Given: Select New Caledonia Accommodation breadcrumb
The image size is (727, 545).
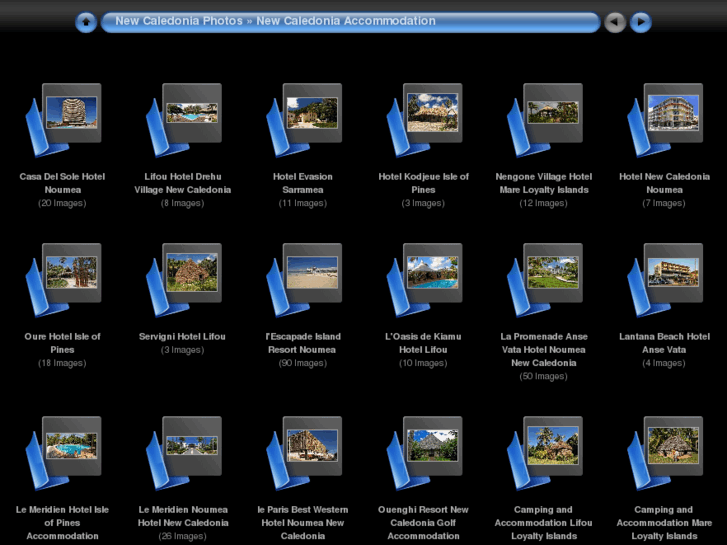Looking at the screenshot, I should tap(345, 21).
